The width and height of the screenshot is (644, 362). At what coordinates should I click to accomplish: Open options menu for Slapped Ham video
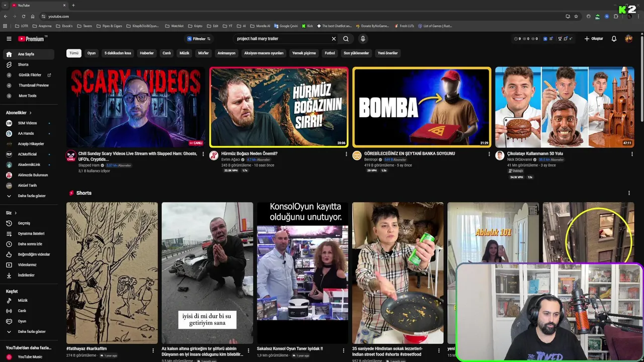coord(203,154)
